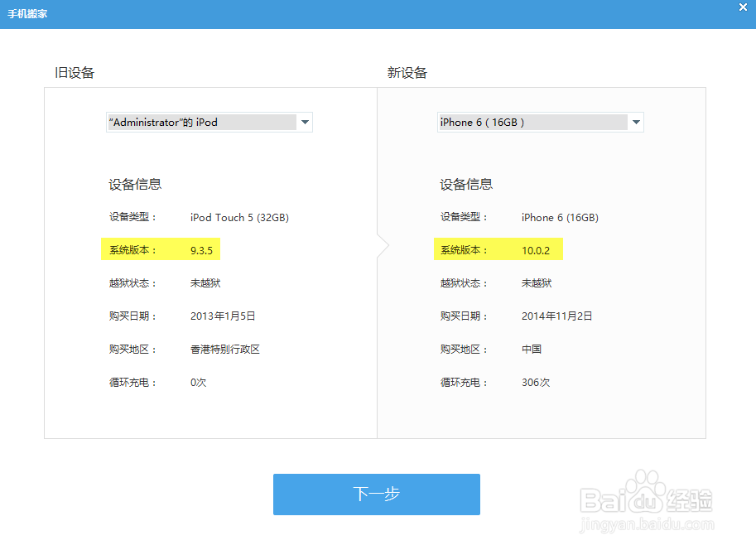Click the arrow on the "Administrator"的 iPod selector
Viewport: 756px width, 550px height.
coord(306,122)
